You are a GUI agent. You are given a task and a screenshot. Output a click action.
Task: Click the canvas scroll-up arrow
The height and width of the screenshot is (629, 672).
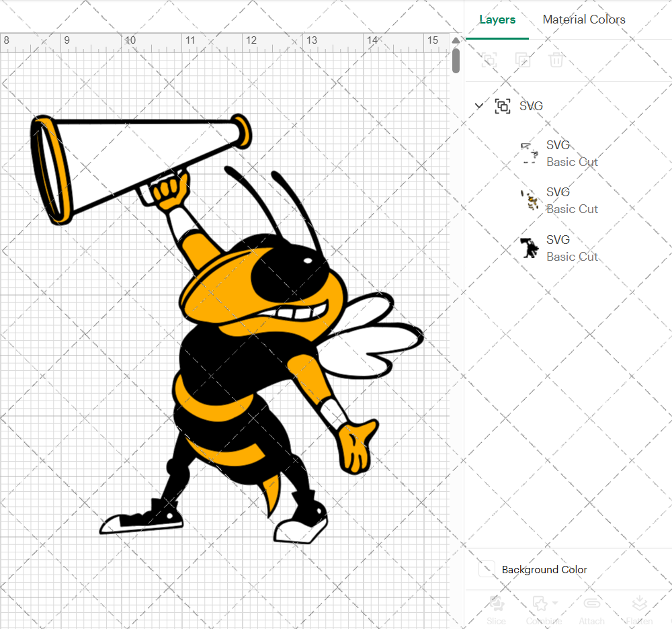click(x=456, y=40)
